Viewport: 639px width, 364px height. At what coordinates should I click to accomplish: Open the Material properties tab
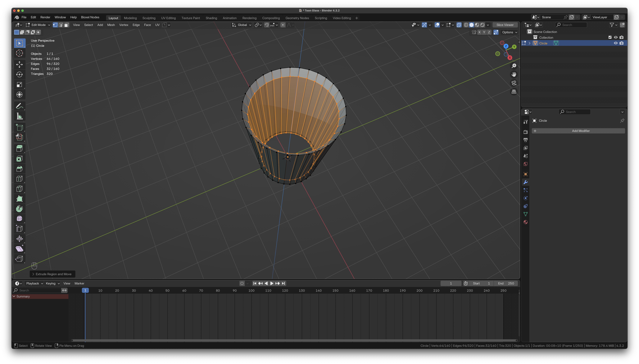click(525, 222)
